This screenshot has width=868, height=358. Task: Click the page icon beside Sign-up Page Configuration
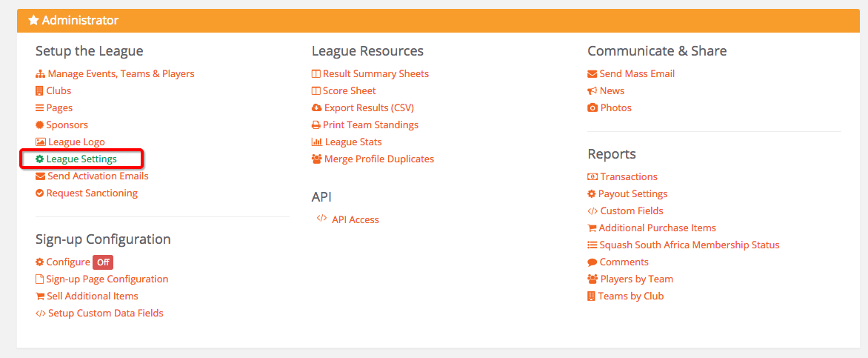tap(39, 279)
